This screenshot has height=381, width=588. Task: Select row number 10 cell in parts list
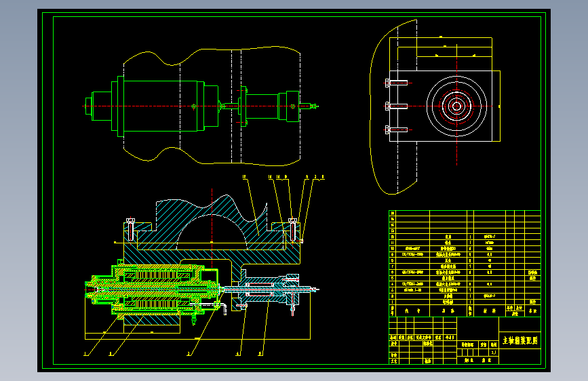tap(393, 249)
